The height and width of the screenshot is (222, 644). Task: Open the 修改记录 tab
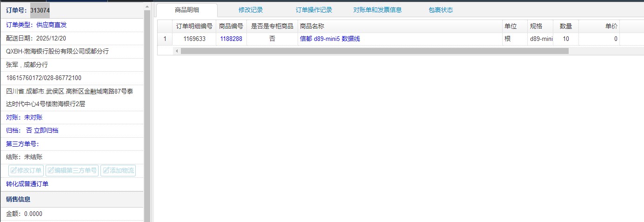[251, 10]
